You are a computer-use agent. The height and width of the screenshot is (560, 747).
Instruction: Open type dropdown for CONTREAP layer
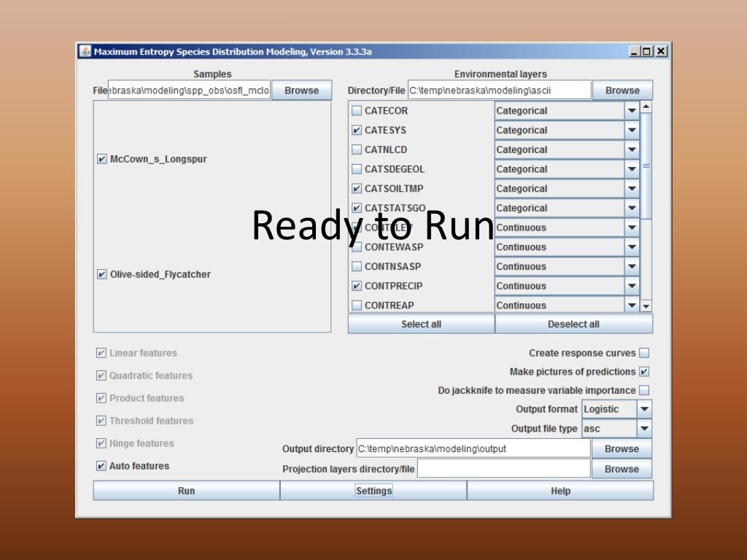pyautogui.click(x=632, y=305)
